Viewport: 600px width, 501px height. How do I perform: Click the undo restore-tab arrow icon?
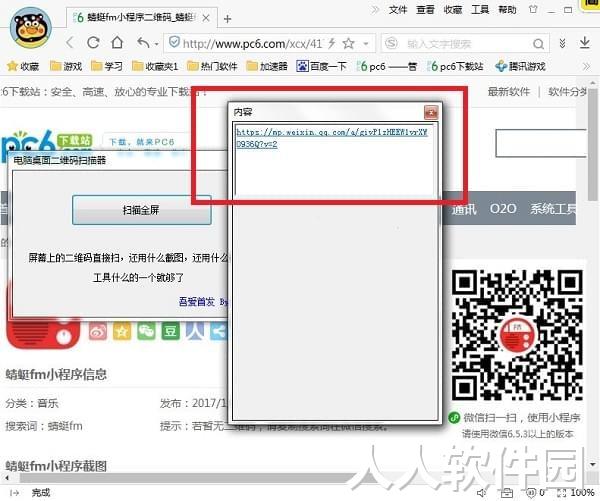coord(144,42)
